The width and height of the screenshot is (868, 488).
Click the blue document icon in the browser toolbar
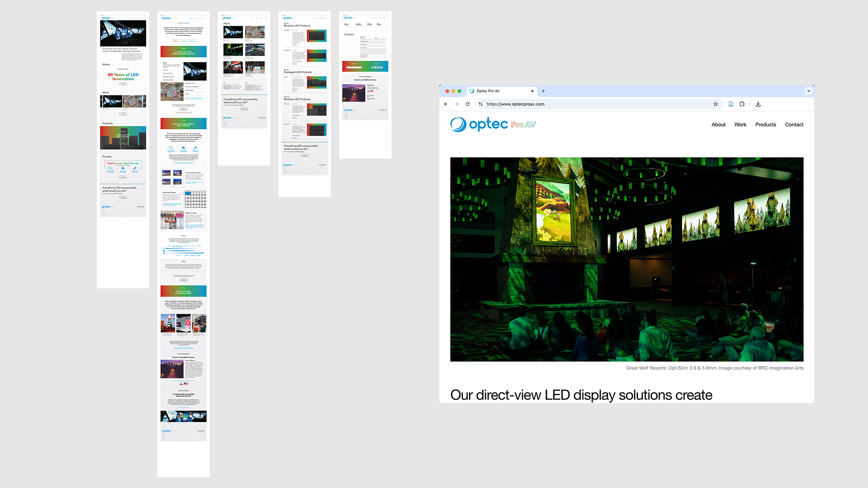coord(731,104)
